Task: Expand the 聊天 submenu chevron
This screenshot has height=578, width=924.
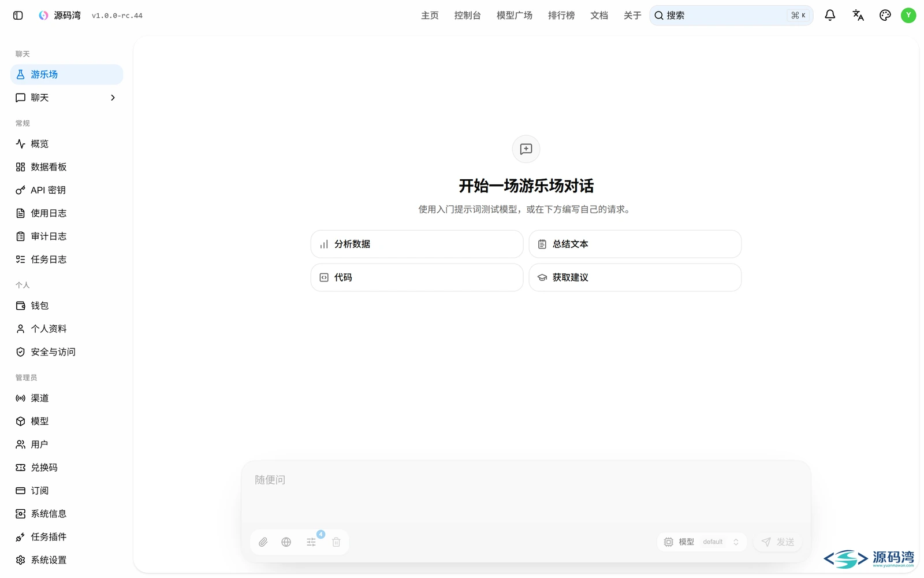Action: click(113, 98)
